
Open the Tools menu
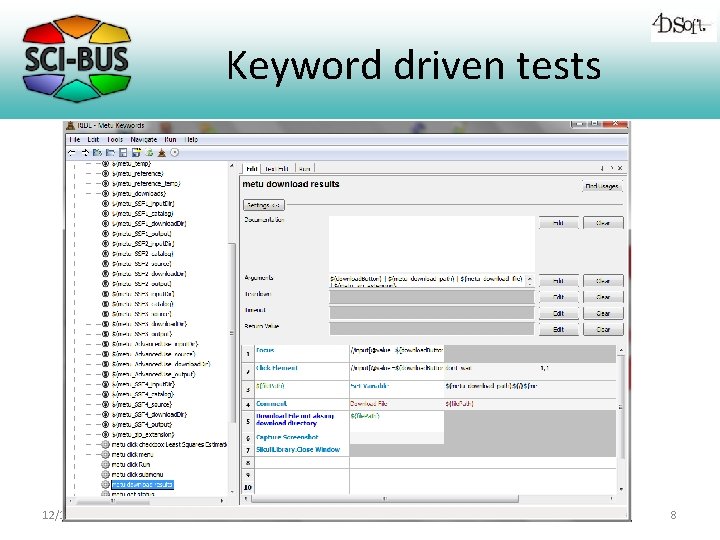click(x=115, y=140)
